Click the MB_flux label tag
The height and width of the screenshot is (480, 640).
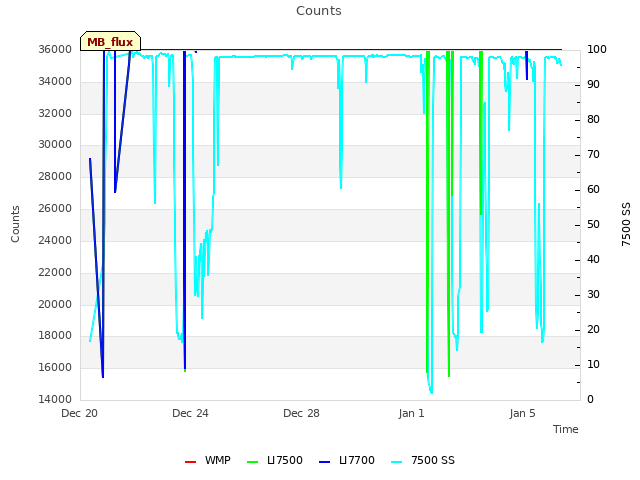(110, 41)
